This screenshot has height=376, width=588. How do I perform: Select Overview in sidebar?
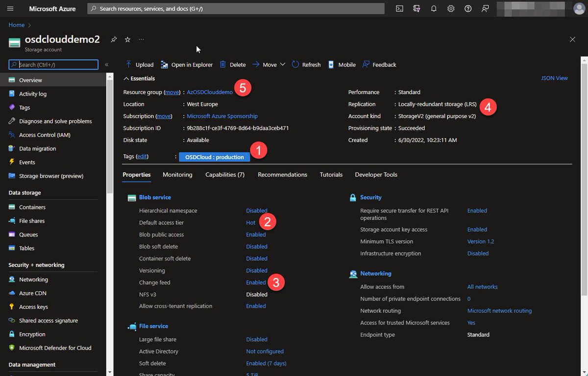point(30,80)
